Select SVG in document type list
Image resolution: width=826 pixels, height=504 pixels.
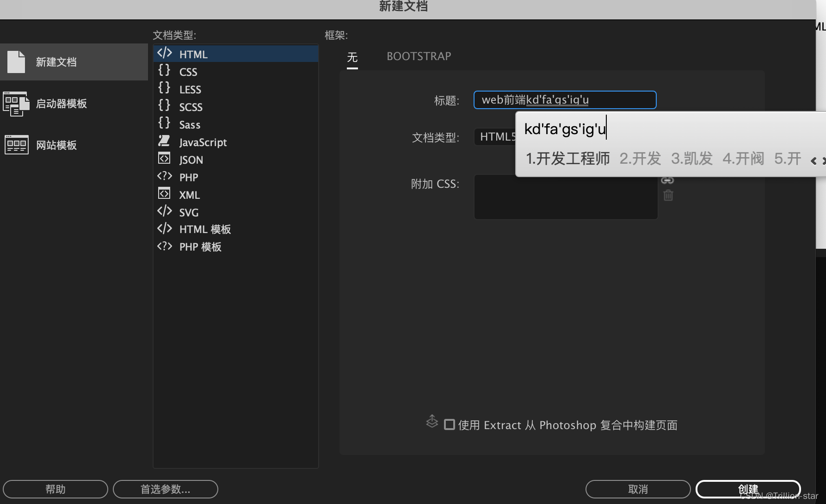point(236,212)
